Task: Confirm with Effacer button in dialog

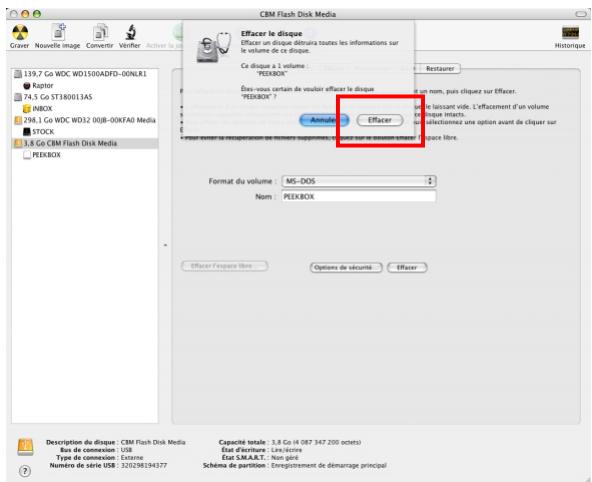Action: pos(380,120)
